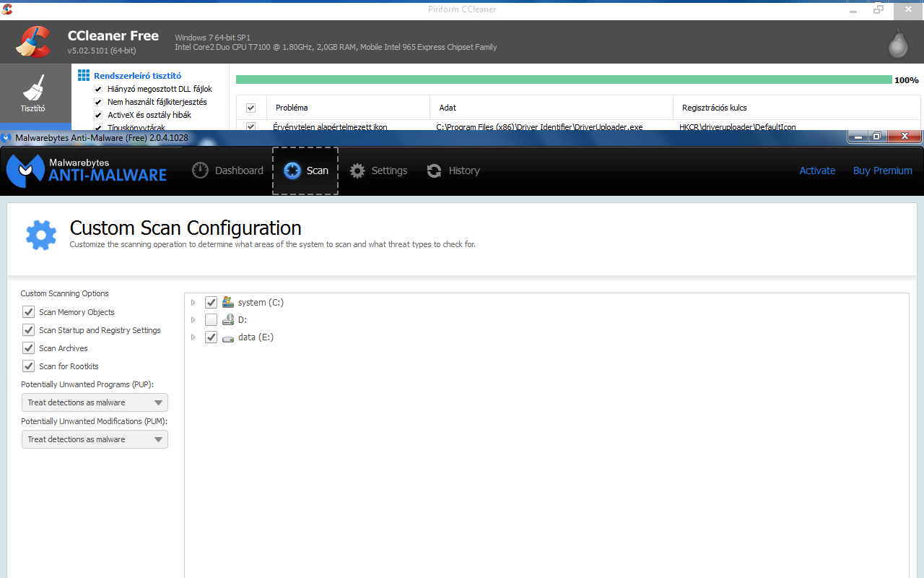The image size is (924, 578).
Task: Toggle Scan Archives checkbox
Action: [x=29, y=348]
